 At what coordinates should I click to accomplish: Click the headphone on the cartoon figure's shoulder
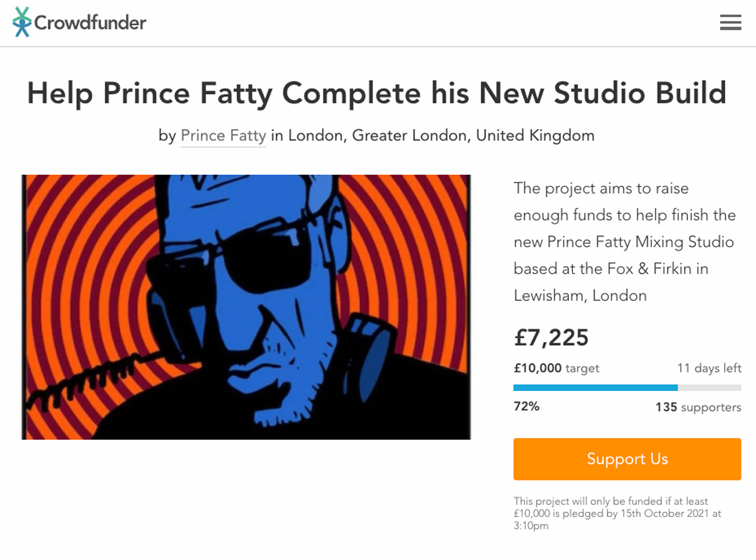[x=369, y=357]
